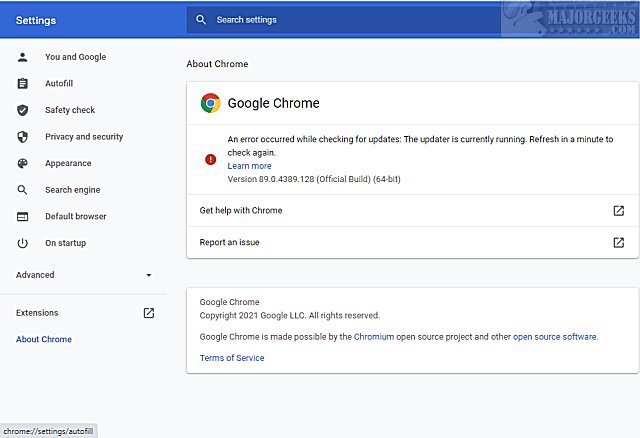Click the Advanced label in sidebar

[35, 275]
